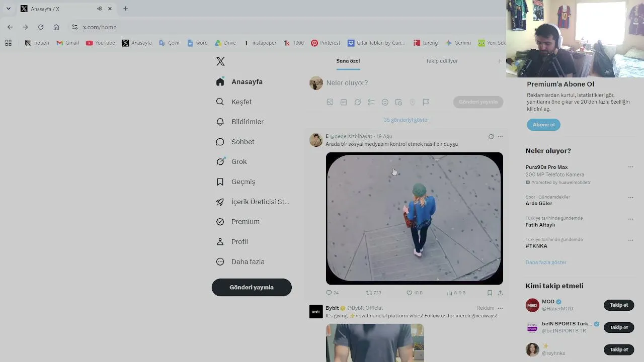Viewport: 644px width, 362px height.
Task: Click the Grok icon in the composer
Action: pyautogui.click(x=358, y=102)
